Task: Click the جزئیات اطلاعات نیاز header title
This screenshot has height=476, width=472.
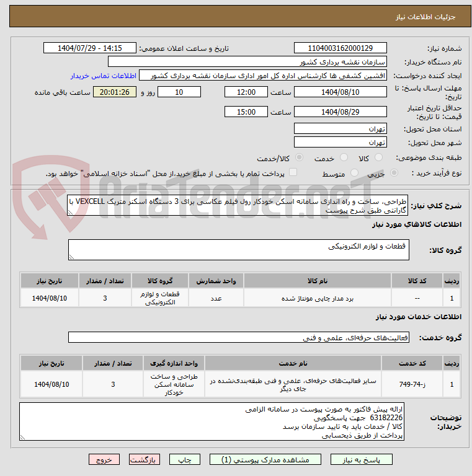Action: click(425, 17)
